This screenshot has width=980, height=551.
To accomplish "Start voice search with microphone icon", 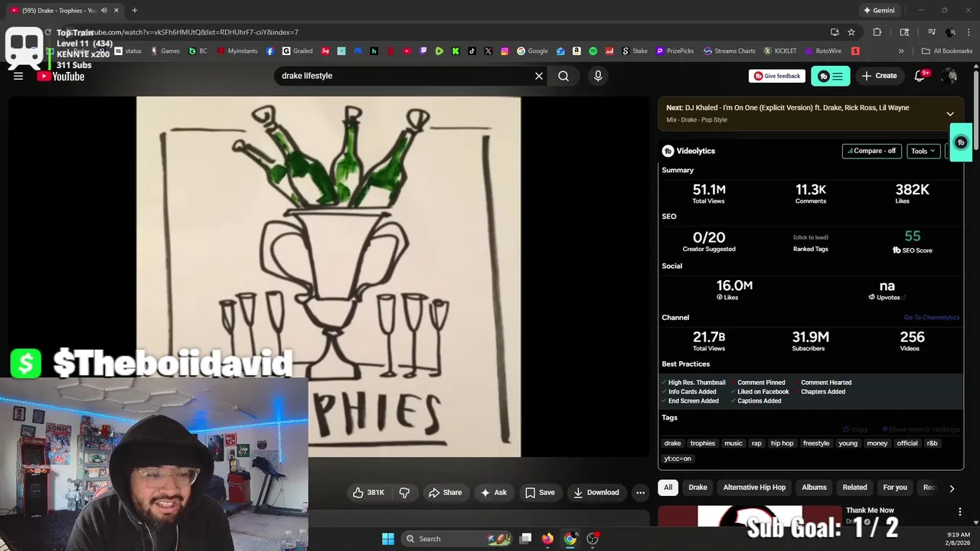I will click(598, 76).
